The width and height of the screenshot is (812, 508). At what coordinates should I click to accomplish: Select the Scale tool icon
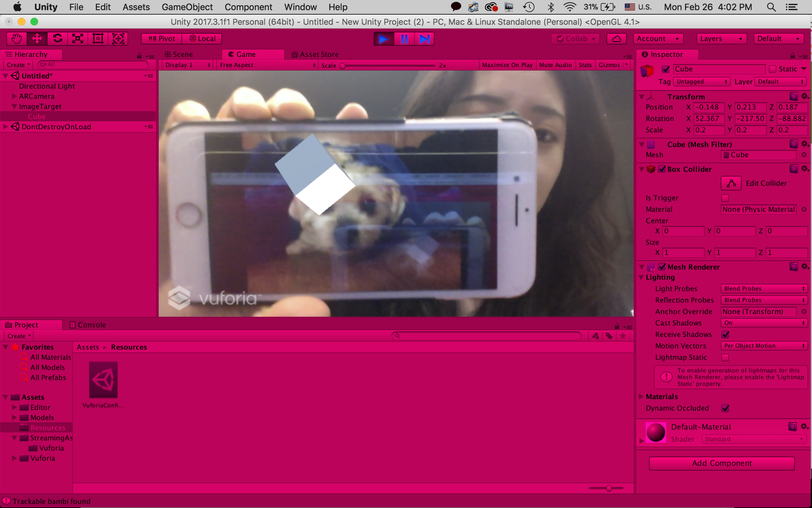click(78, 39)
